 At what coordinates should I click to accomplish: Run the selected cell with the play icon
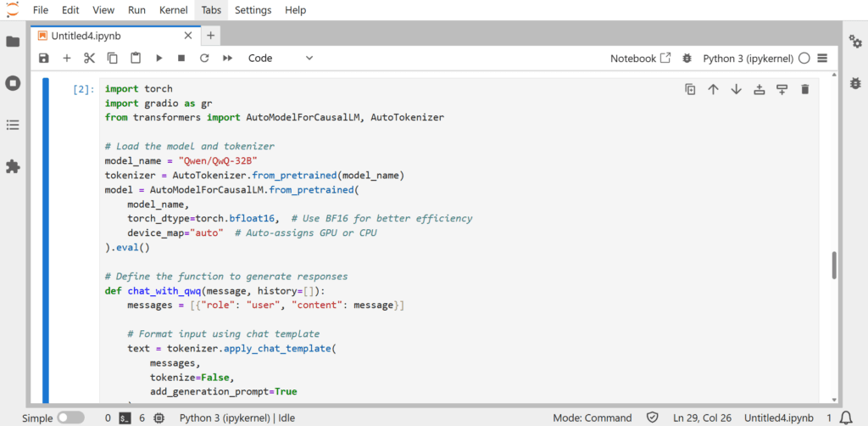click(159, 59)
